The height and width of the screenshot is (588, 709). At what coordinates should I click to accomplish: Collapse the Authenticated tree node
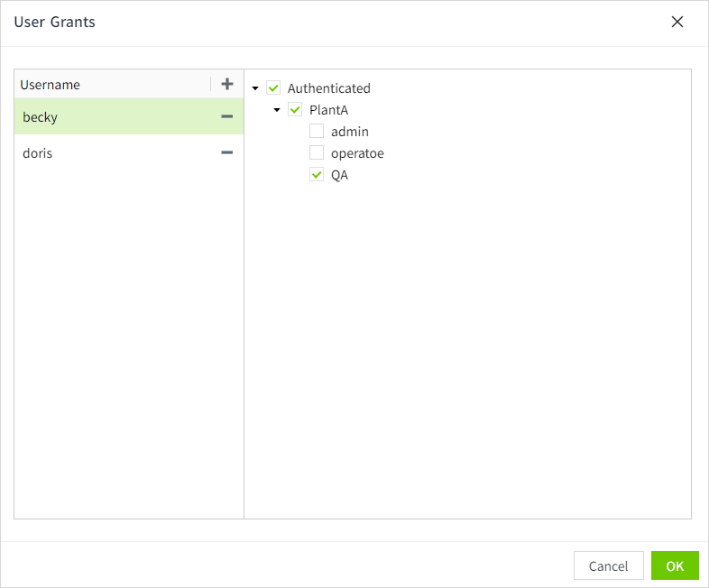256,88
